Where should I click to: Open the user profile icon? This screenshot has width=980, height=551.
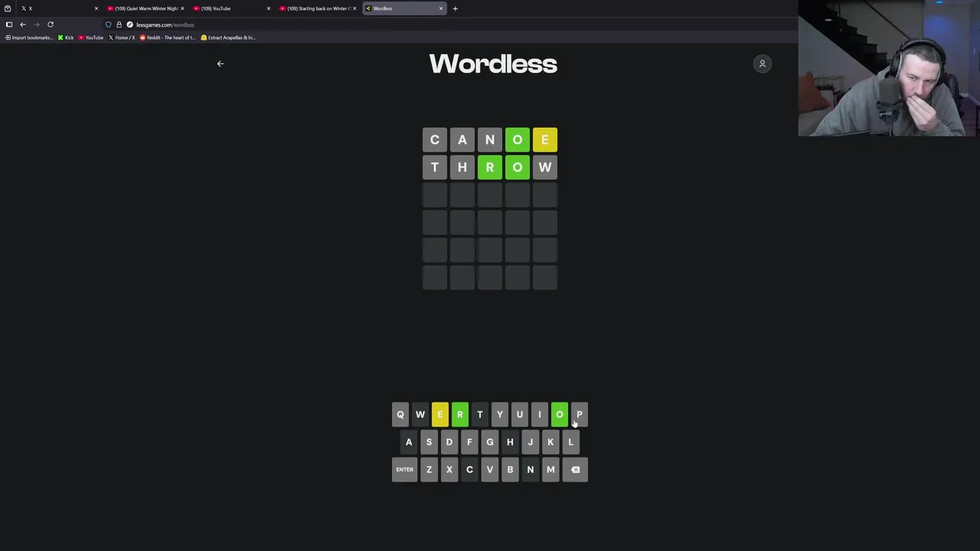[763, 64]
